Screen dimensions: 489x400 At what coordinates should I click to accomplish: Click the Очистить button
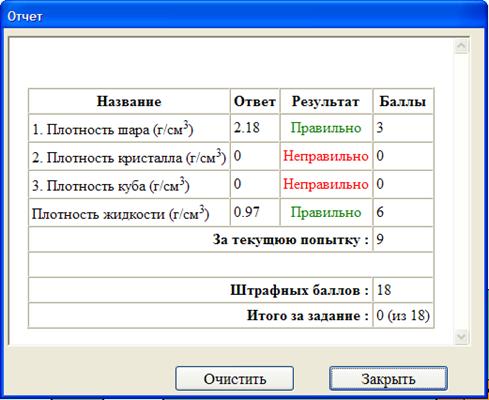(234, 379)
